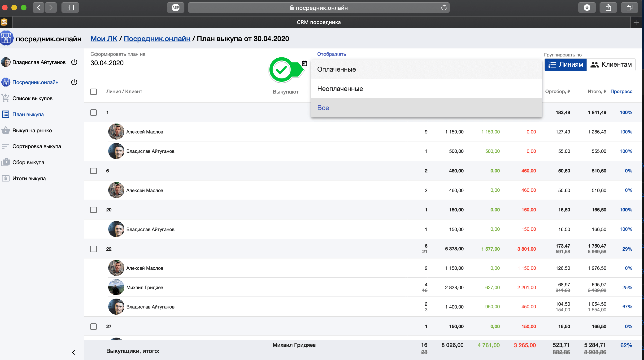Open the calendar date picker icon
Image resolution: width=644 pixels, height=360 pixels.
pyautogui.click(x=304, y=63)
